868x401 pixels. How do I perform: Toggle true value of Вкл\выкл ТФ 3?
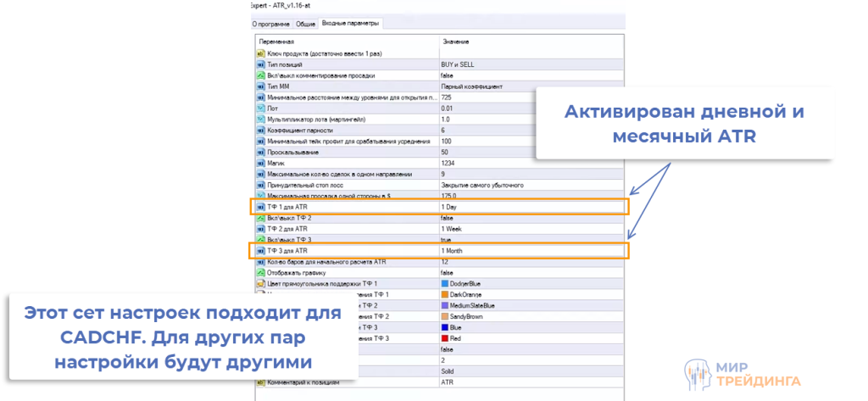point(446,240)
